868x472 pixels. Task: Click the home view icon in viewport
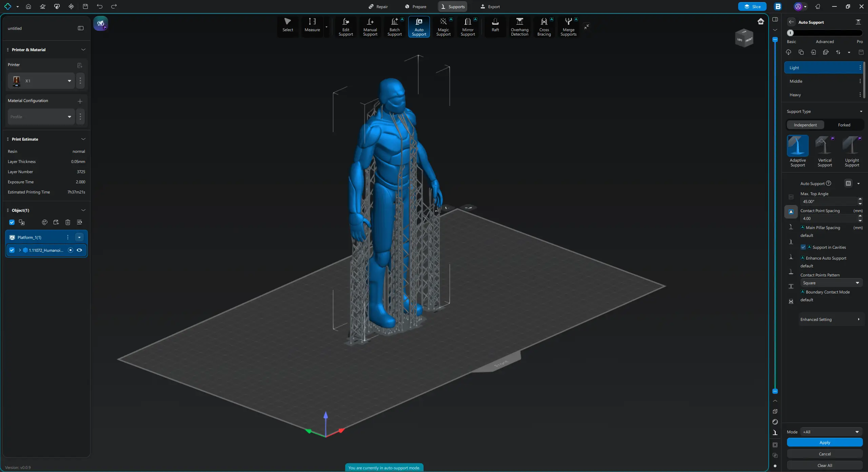761,22
